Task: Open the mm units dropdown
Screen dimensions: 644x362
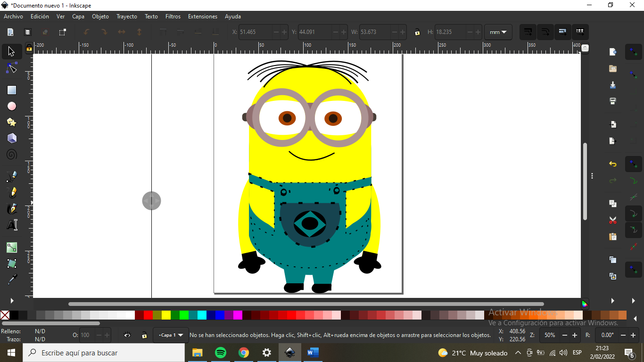Action: click(498, 32)
